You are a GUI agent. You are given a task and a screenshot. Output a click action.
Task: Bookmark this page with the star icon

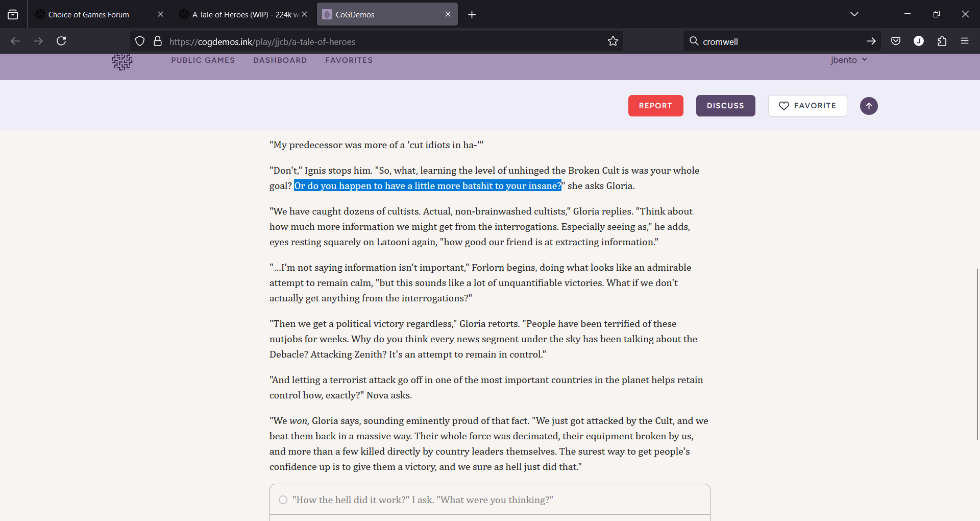coord(613,41)
